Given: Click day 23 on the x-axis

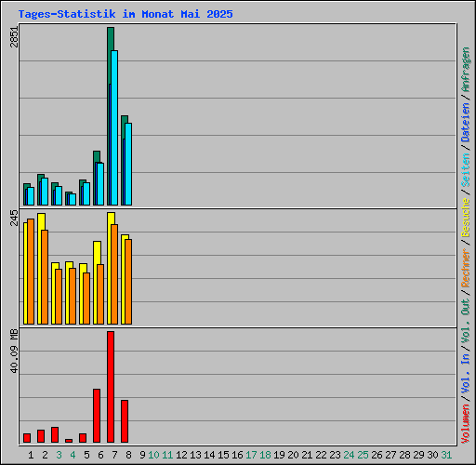Looking at the screenshot, I should coord(335,455).
